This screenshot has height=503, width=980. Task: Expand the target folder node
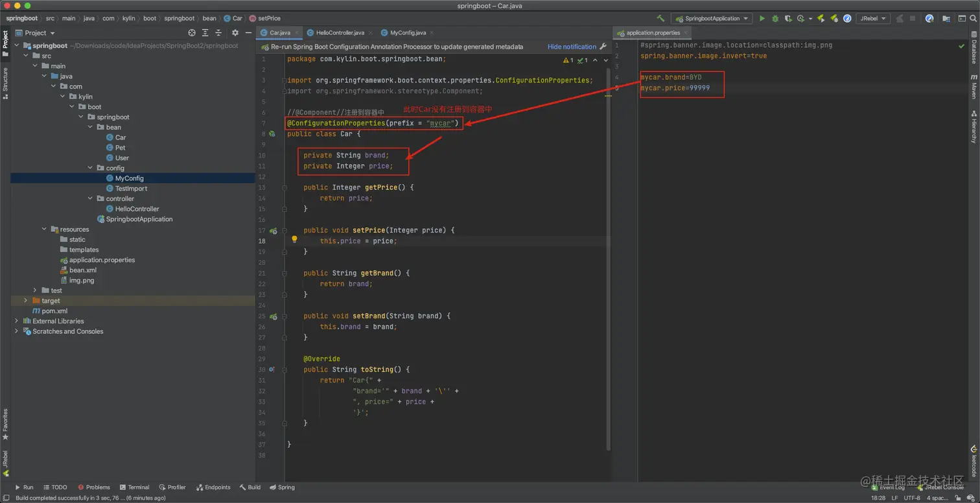point(26,301)
